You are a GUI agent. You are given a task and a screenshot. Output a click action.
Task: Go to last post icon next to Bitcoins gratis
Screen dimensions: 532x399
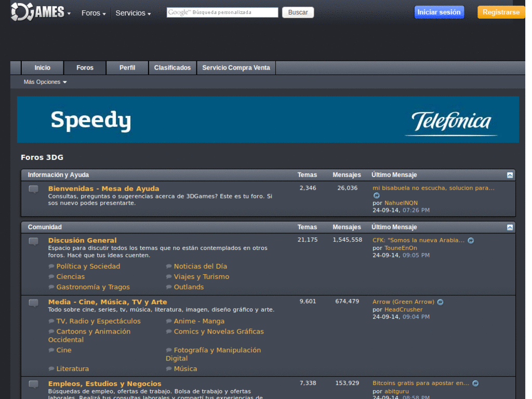coord(476,383)
